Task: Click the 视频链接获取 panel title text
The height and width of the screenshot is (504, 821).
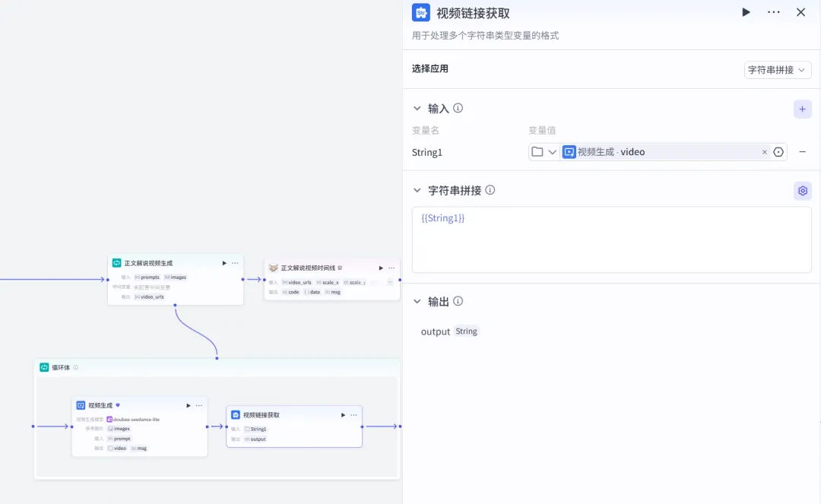Action: pyautogui.click(x=473, y=13)
